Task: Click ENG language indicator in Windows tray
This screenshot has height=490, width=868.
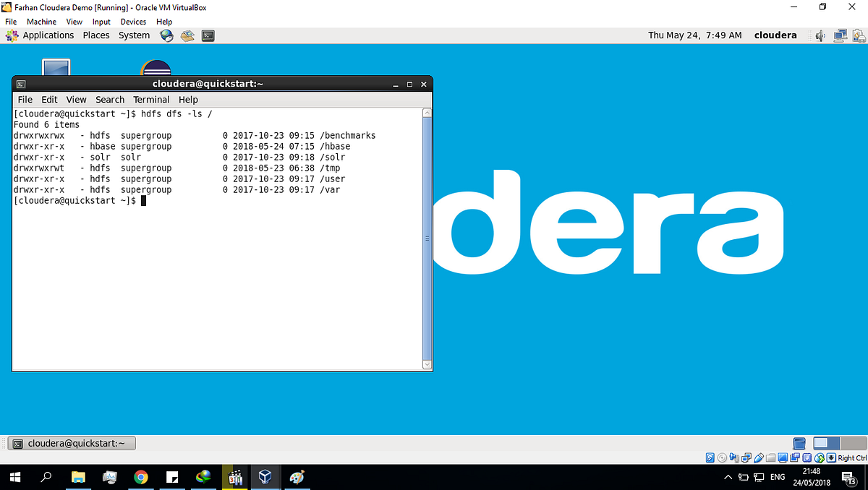Action: click(778, 477)
